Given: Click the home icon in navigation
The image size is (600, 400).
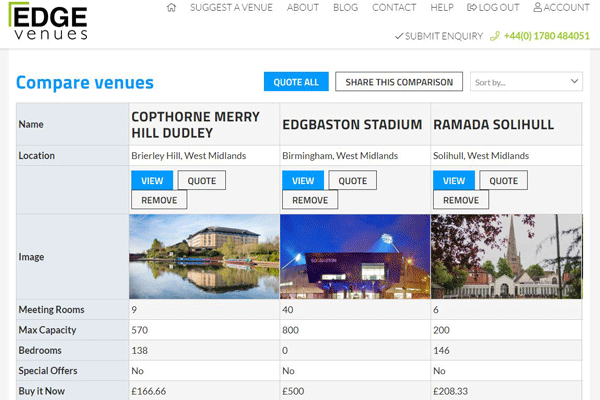Looking at the screenshot, I should click(171, 7).
